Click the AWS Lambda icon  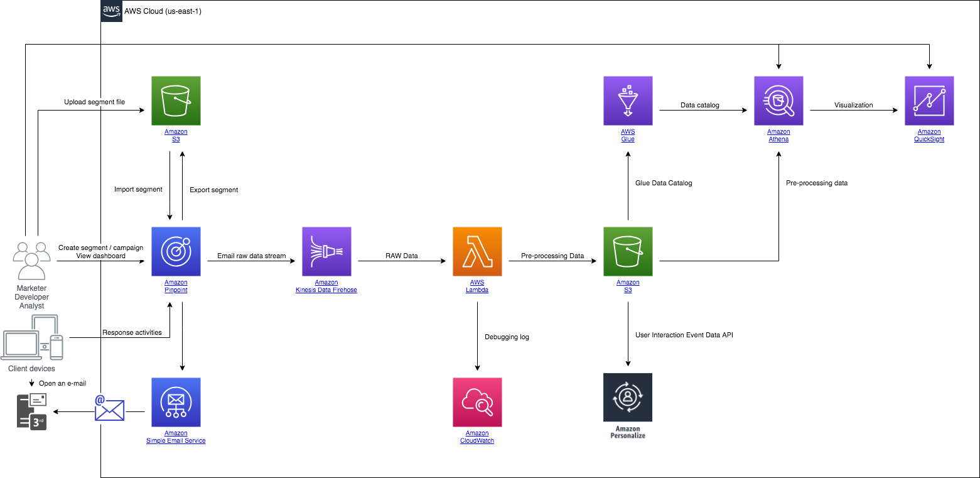(x=477, y=252)
